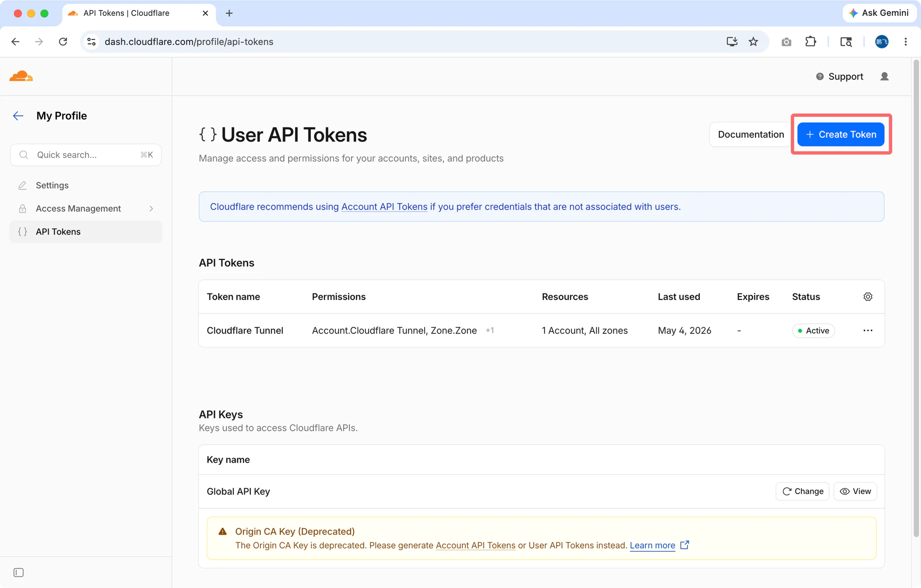Open the Documentation button
The image size is (921, 588).
pos(751,134)
